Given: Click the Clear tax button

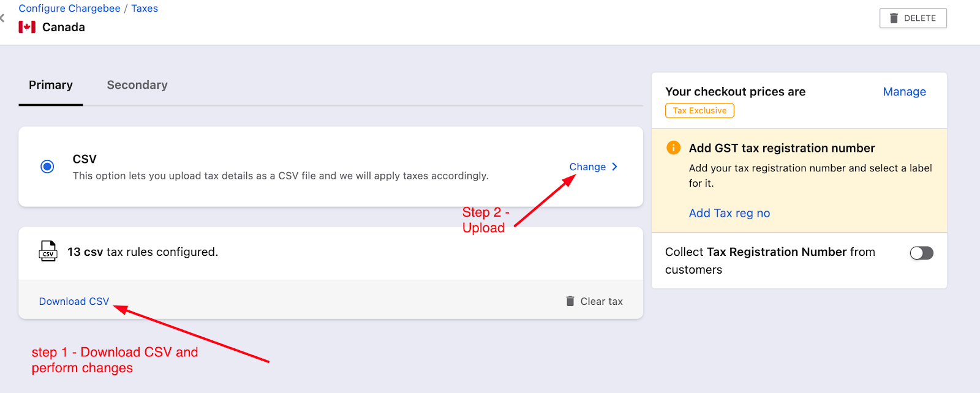Looking at the screenshot, I should (x=594, y=301).
